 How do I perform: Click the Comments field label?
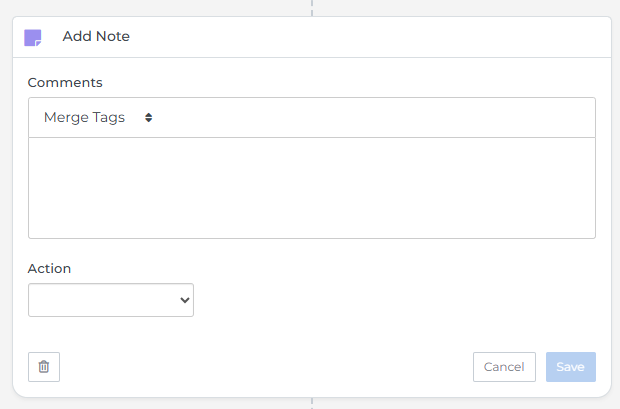coord(65,82)
